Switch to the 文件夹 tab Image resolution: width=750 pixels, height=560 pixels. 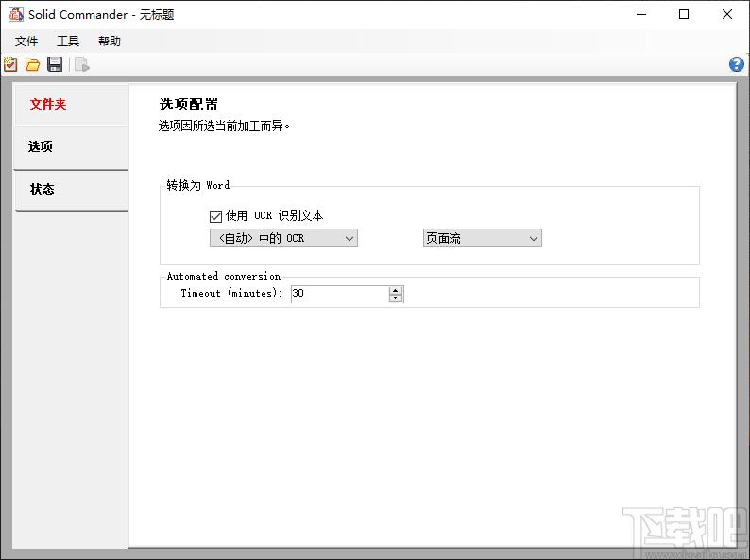click(x=71, y=105)
